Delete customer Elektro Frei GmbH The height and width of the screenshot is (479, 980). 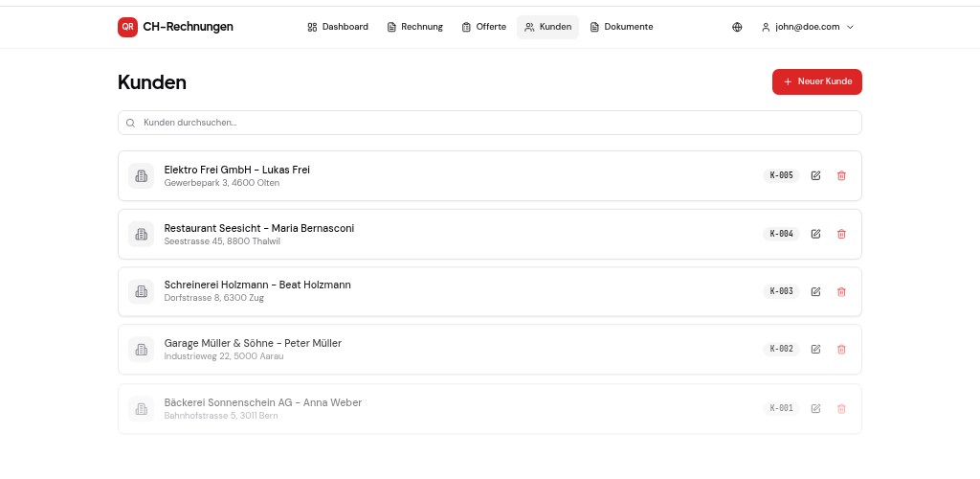click(841, 175)
